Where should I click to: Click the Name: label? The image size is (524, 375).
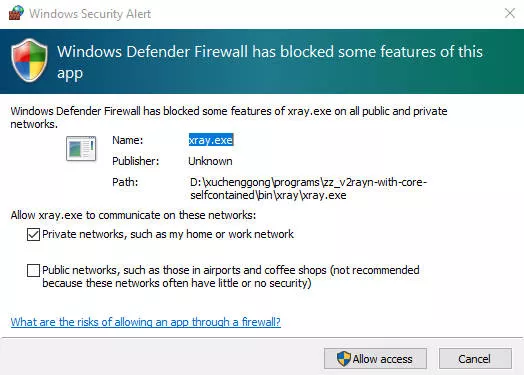[128, 140]
